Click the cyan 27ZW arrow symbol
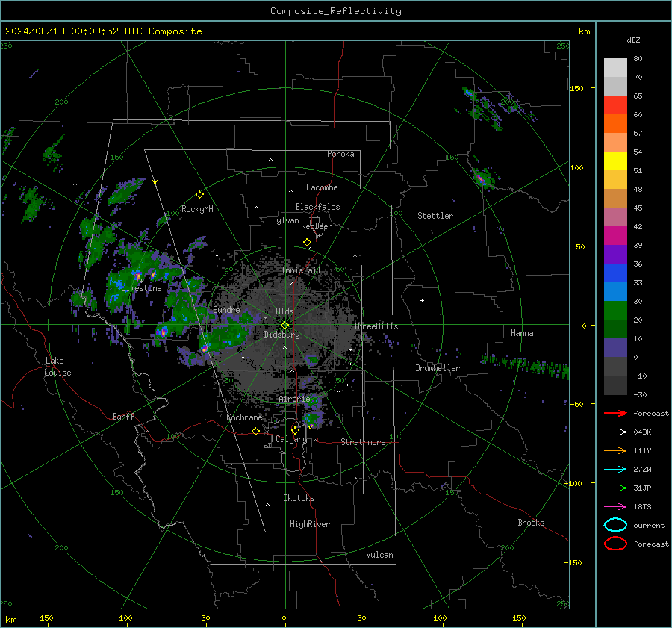 point(615,470)
